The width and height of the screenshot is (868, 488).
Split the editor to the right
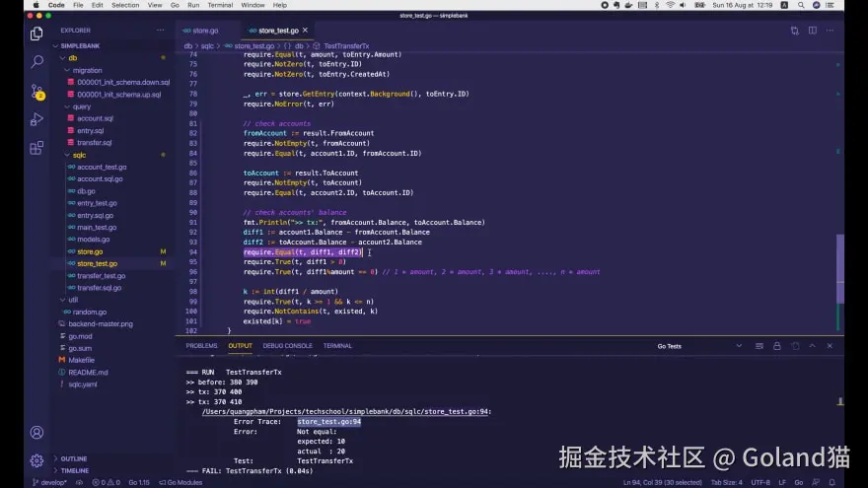pos(812,31)
